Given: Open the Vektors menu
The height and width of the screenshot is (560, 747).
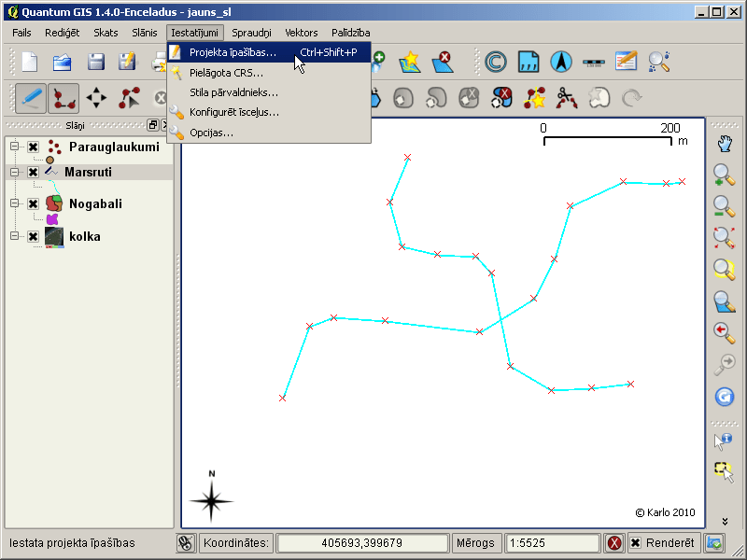Looking at the screenshot, I should click(x=301, y=33).
